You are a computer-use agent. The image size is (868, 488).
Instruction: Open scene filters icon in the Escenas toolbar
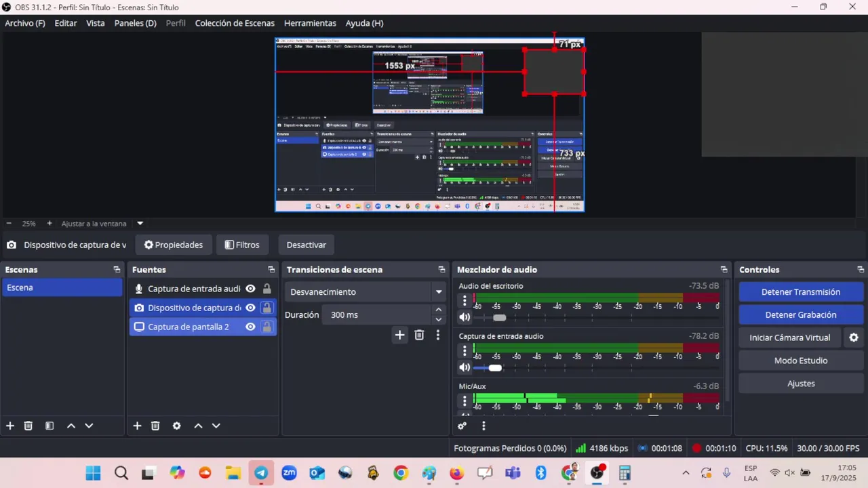[50, 426]
